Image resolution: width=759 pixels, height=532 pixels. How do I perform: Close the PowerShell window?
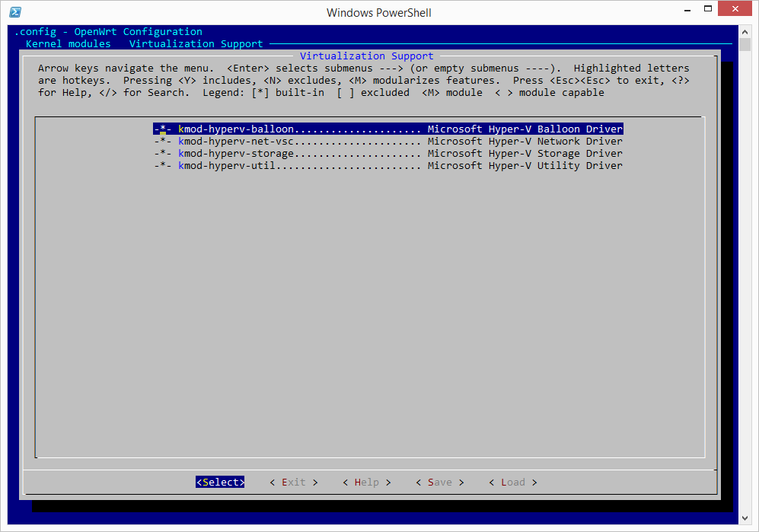click(x=735, y=8)
